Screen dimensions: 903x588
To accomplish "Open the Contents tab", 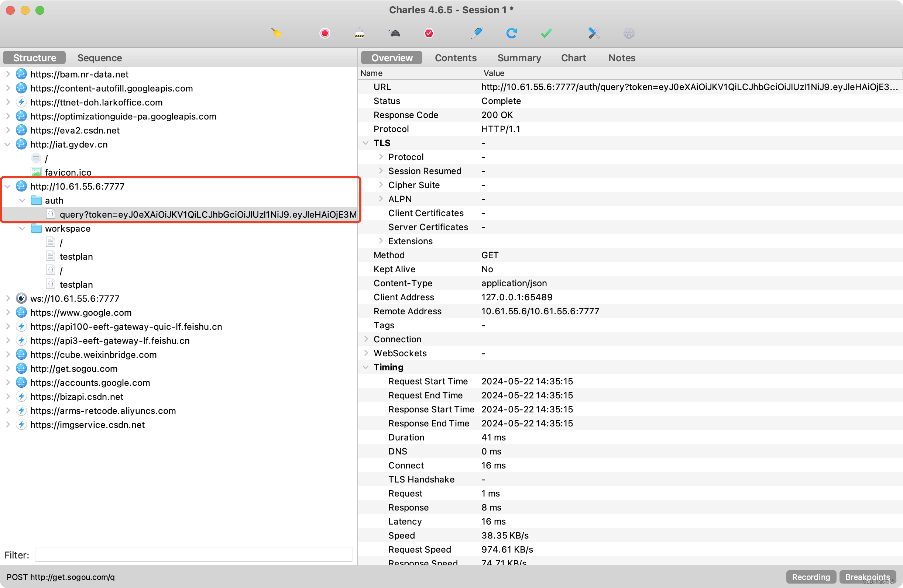I will pos(455,58).
